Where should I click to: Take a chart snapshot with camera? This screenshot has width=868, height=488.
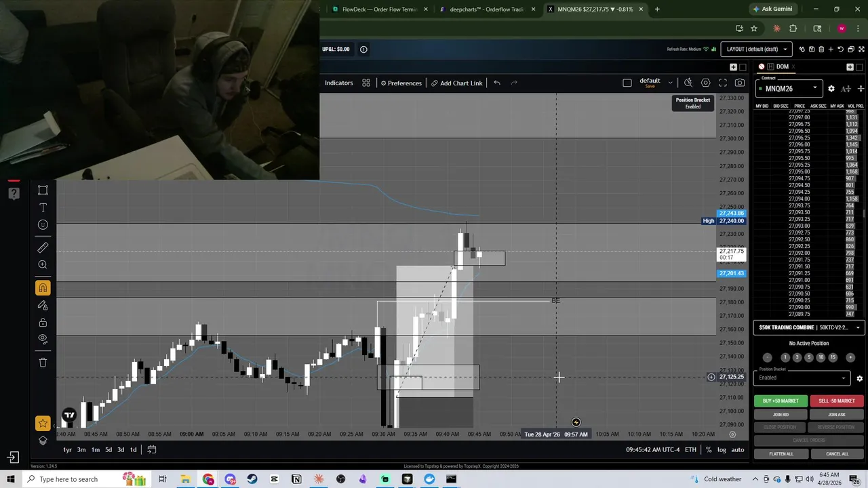[x=740, y=83]
